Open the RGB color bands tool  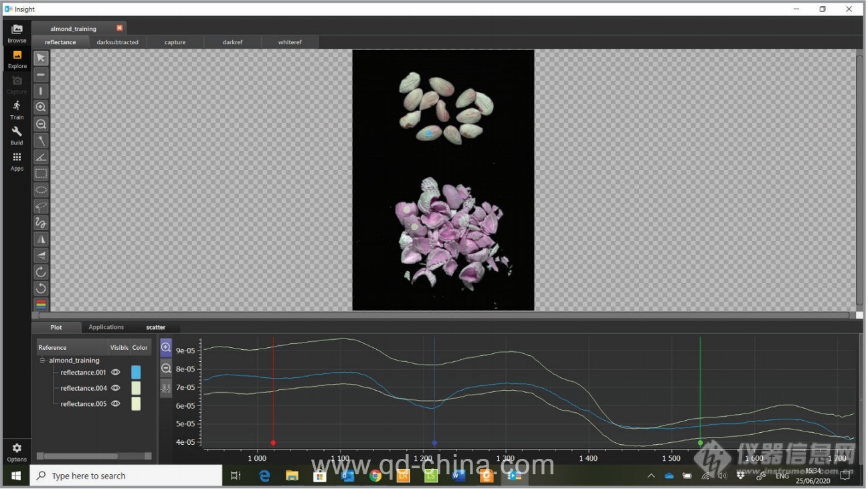pos(41,304)
